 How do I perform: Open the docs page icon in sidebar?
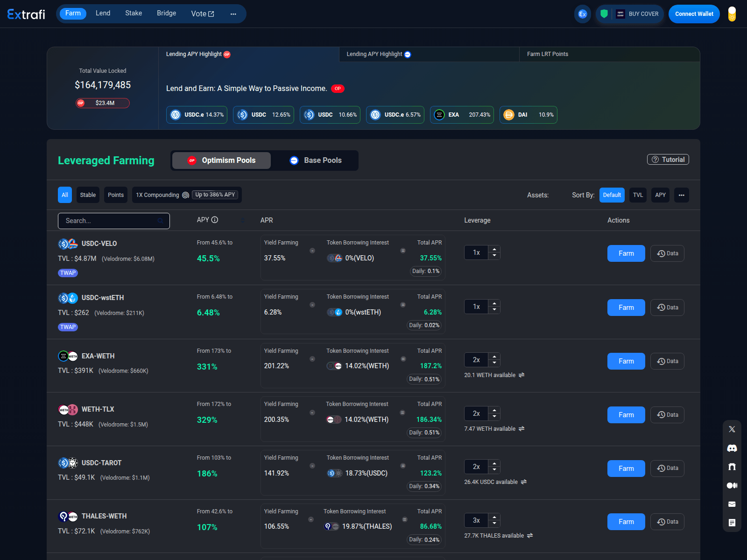732,523
